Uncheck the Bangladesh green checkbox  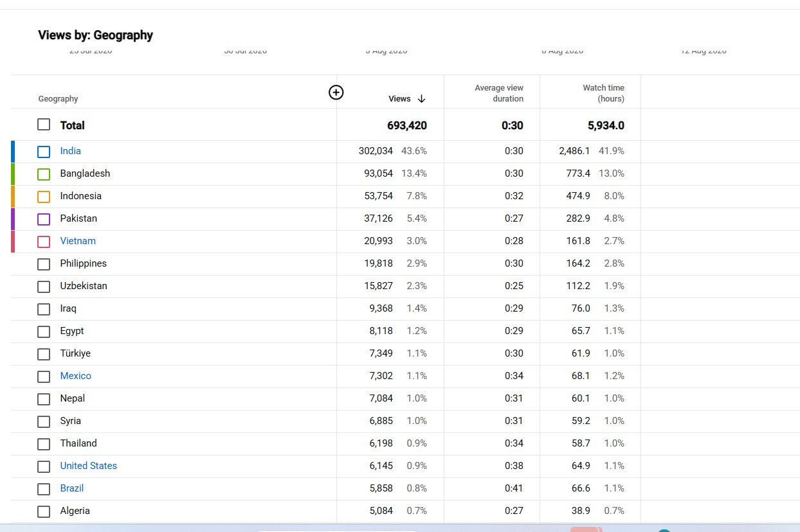(x=44, y=174)
